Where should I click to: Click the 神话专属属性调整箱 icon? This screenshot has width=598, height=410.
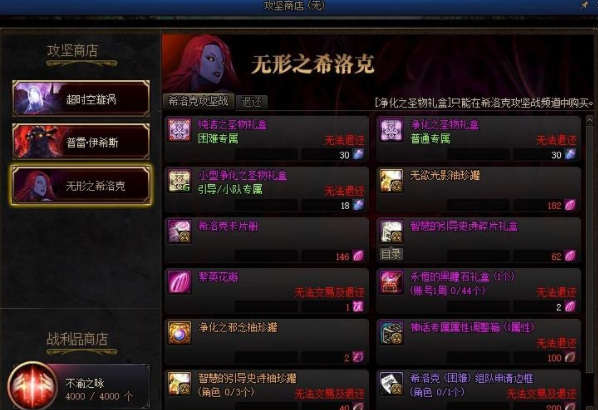392,333
